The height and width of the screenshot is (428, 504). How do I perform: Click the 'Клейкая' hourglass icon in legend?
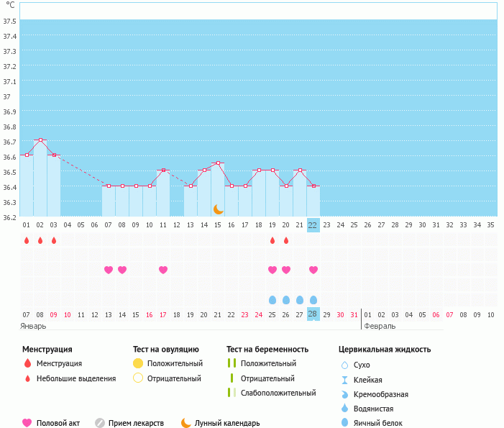[345, 380]
